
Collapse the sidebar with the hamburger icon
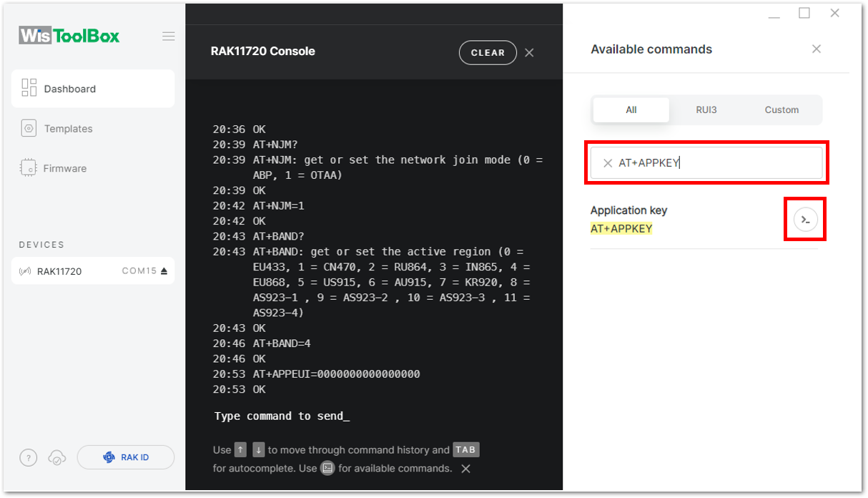tap(169, 36)
